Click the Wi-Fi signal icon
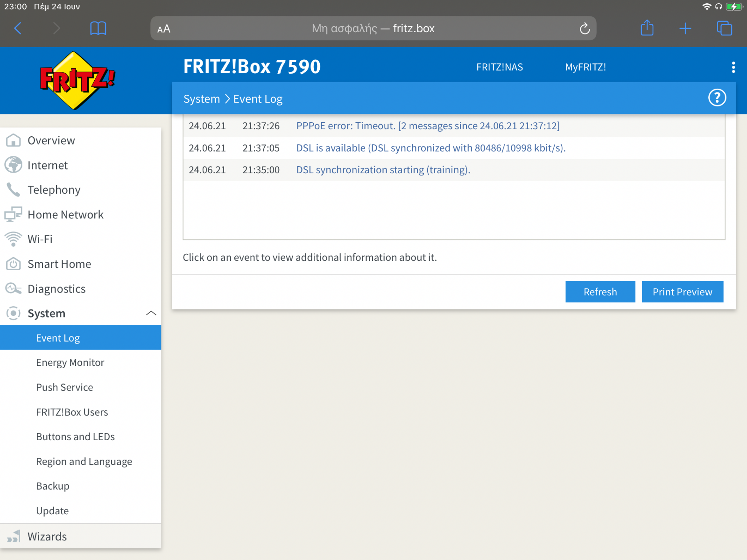 coord(13,239)
